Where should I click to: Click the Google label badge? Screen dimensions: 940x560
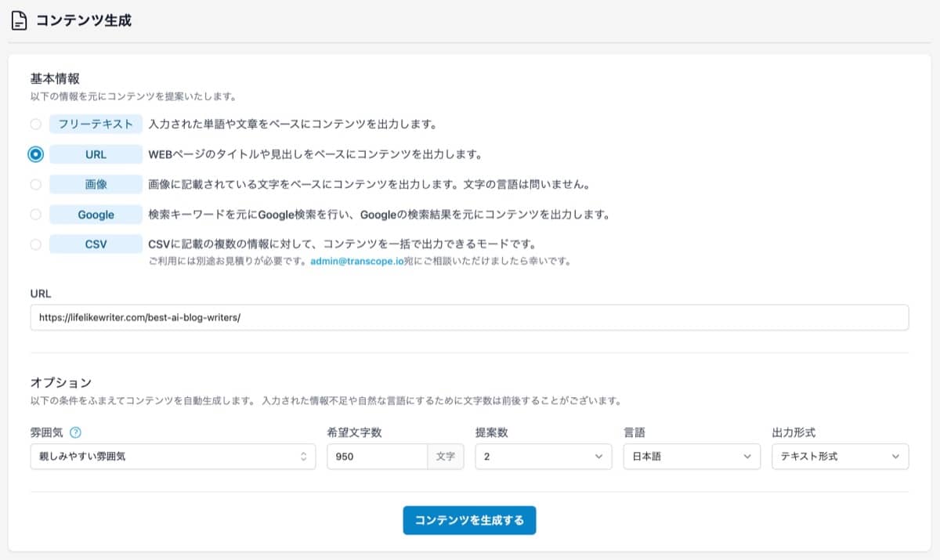pos(96,214)
